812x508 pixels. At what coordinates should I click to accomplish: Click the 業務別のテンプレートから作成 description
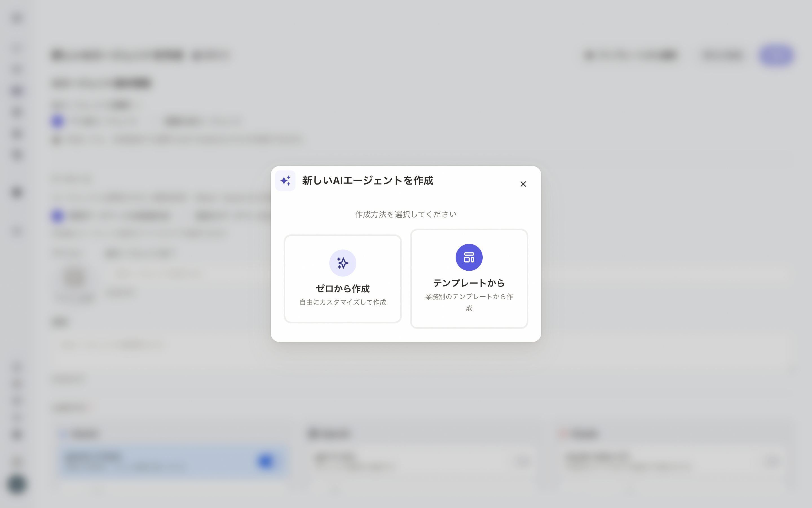pos(469,302)
